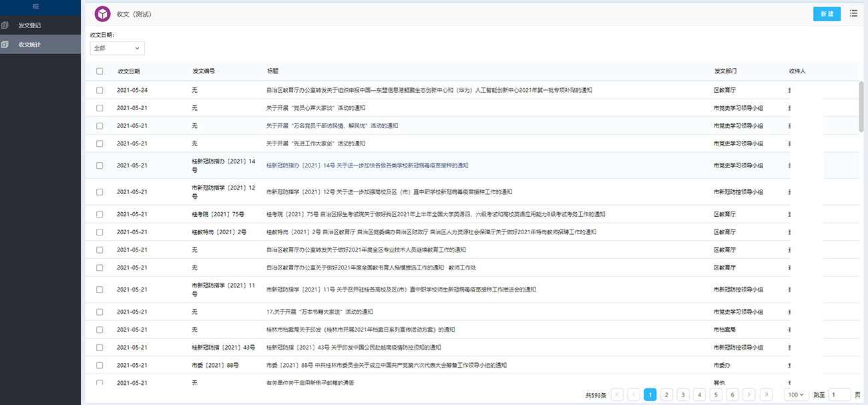This screenshot has height=405, width=868.
Task: Open the 收文统计 sidebar menu item
Action: (40, 44)
